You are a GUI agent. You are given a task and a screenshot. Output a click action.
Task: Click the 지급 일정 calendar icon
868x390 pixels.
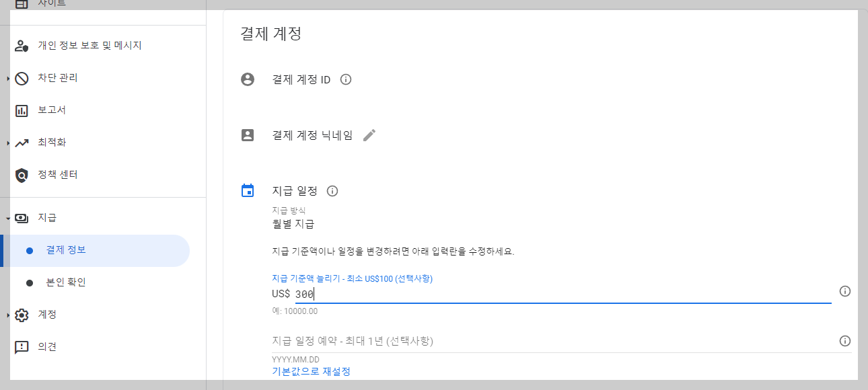[248, 191]
